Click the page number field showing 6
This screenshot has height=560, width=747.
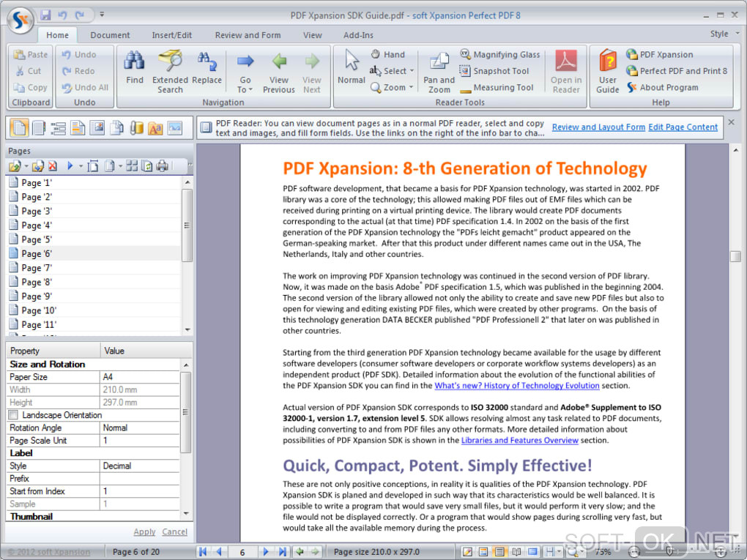pyautogui.click(x=242, y=552)
